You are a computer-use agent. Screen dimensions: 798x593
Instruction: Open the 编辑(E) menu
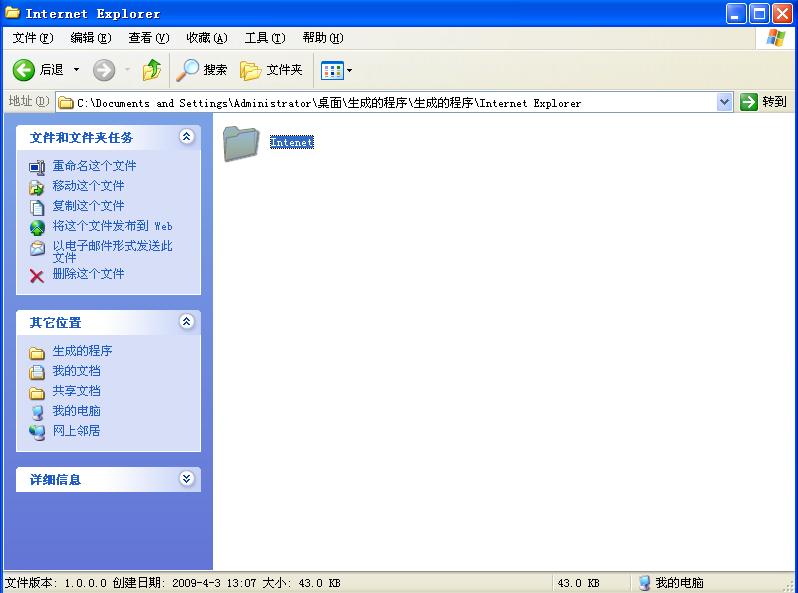coord(91,38)
